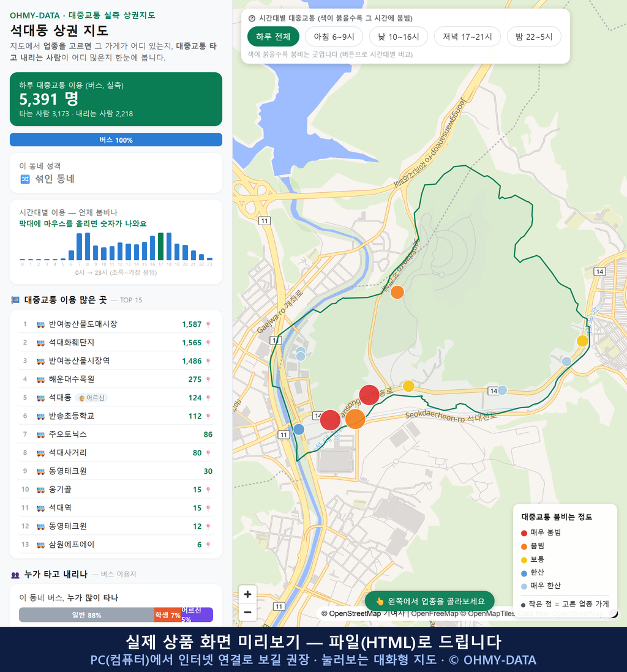Click the map pin icon on the 석대동 124 row
Image resolution: width=627 pixels, height=672 pixels.
pos(208,398)
